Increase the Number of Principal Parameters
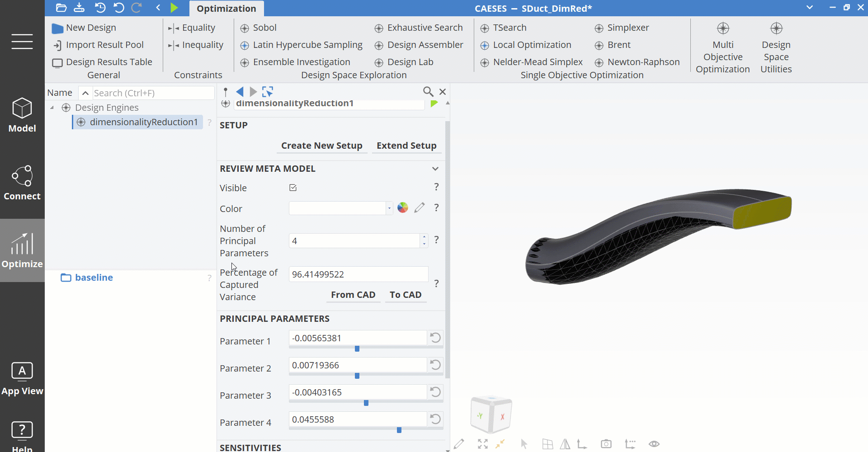The height and width of the screenshot is (452, 868). [424, 237]
